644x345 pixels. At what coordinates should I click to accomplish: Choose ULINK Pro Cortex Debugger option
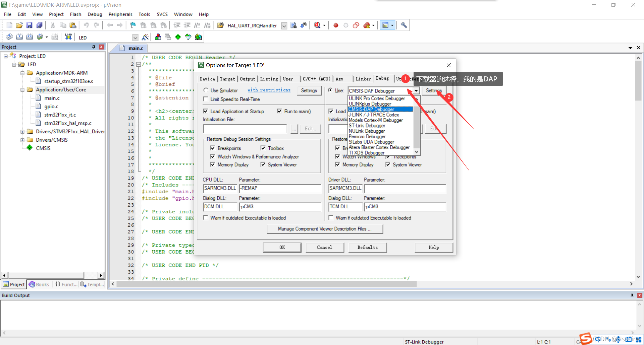[x=377, y=98]
